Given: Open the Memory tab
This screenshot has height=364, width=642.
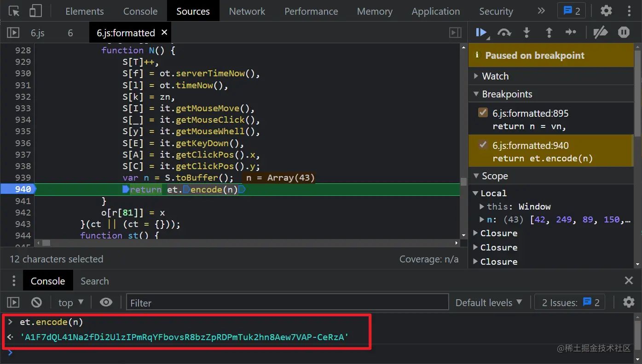Looking at the screenshot, I should tap(375, 11).
